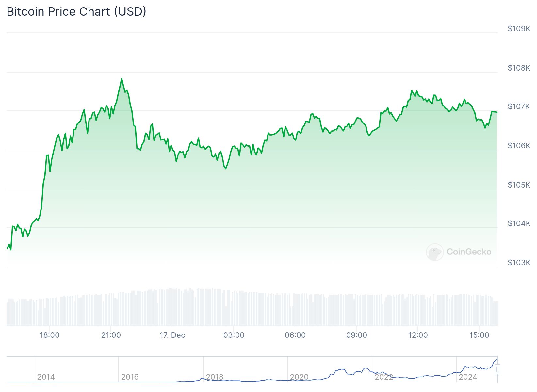Click the $108K price axis label
This screenshot has height=392, width=537.
[x=519, y=68]
